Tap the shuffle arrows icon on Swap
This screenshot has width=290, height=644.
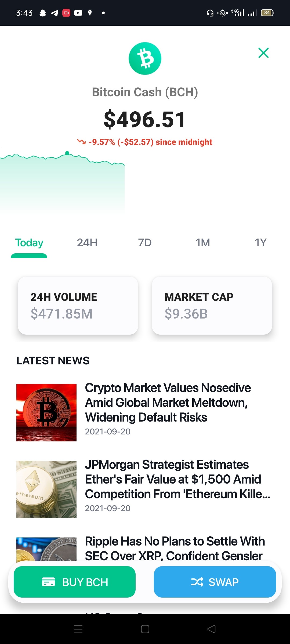point(197,582)
